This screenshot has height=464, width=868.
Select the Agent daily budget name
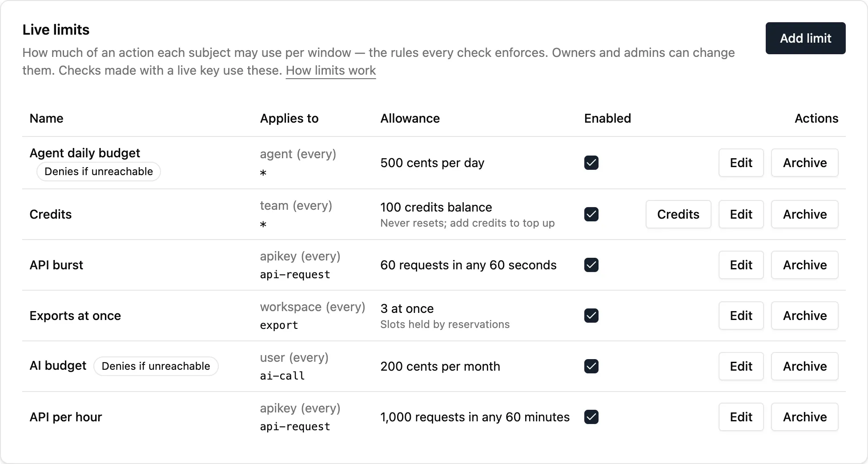coord(85,153)
